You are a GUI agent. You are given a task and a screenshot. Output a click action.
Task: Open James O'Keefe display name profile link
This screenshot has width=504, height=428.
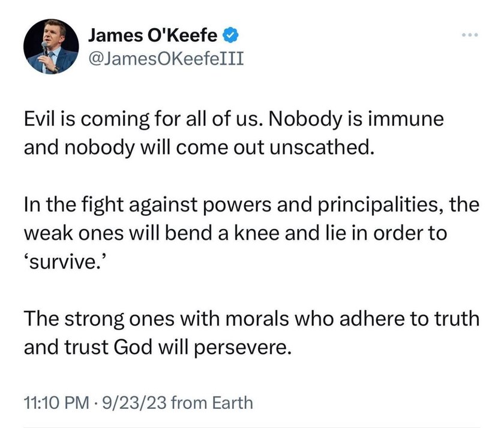click(152, 35)
